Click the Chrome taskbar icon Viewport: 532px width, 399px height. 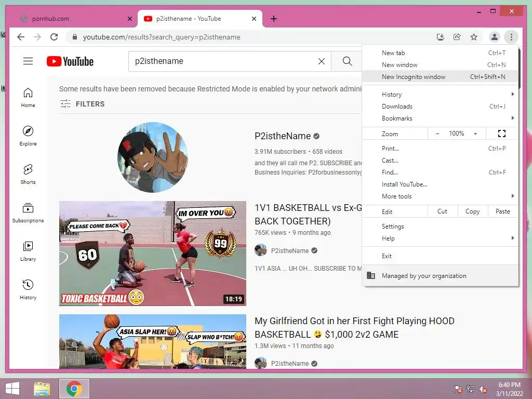pyautogui.click(x=74, y=389)
